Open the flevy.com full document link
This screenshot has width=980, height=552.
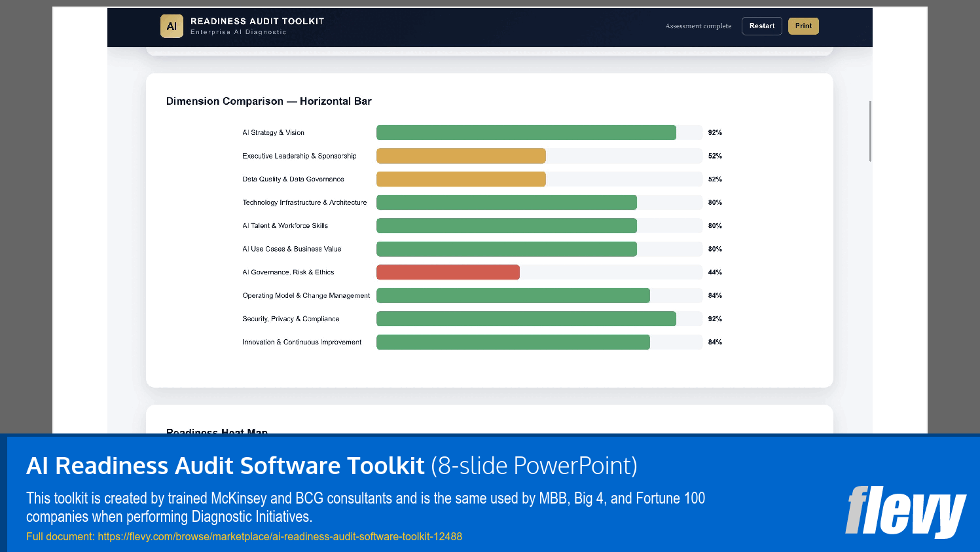(280, 536)
